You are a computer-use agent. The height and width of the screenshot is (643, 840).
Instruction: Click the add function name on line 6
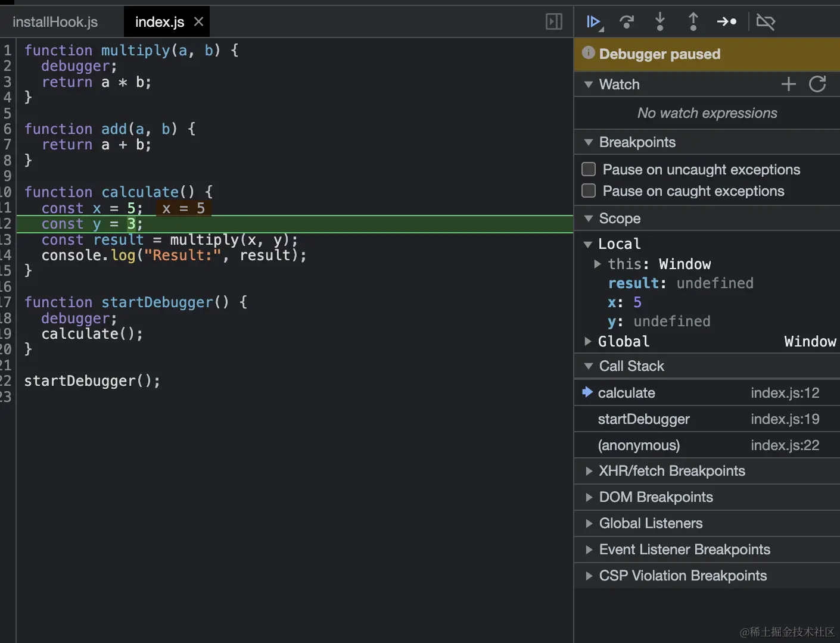point(114,129)
